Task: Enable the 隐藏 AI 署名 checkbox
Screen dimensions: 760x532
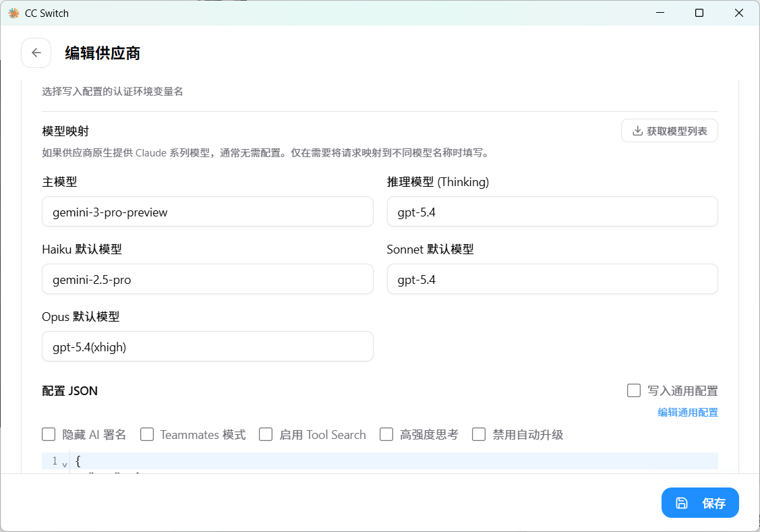Action: tap(49, 434)
